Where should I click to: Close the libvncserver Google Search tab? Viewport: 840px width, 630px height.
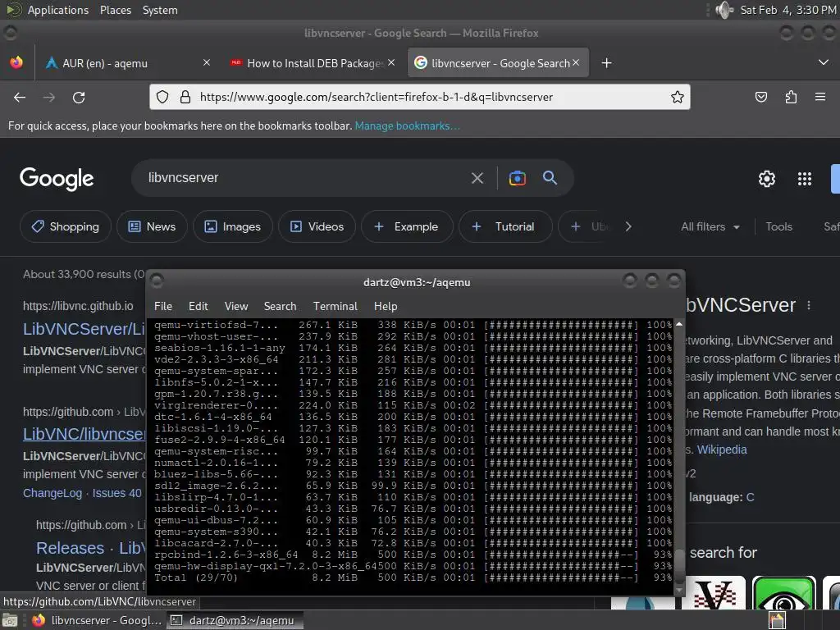point(576,62)
